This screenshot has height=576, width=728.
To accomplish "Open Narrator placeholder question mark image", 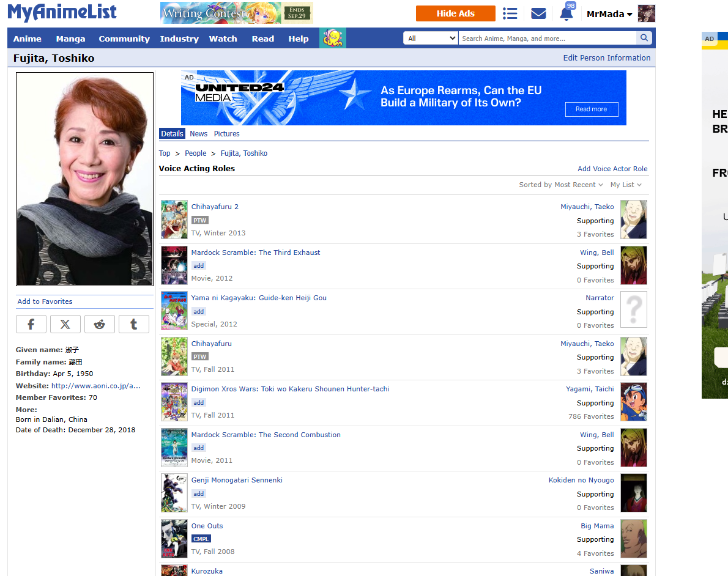I will [634, 309].
